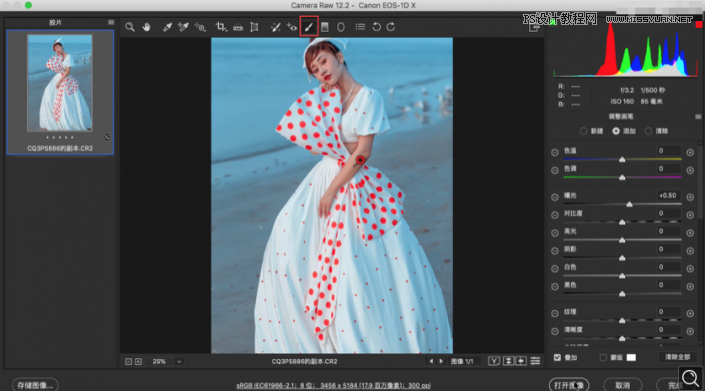Viewport: 705px width, 391px height.
Task: Select the Color Sampler tool
Action: coord(183,27)
